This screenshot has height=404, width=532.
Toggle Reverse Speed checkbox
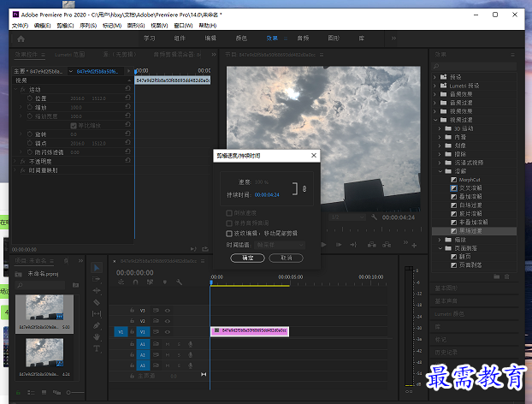pyautogui.click(x=229, y=213)
